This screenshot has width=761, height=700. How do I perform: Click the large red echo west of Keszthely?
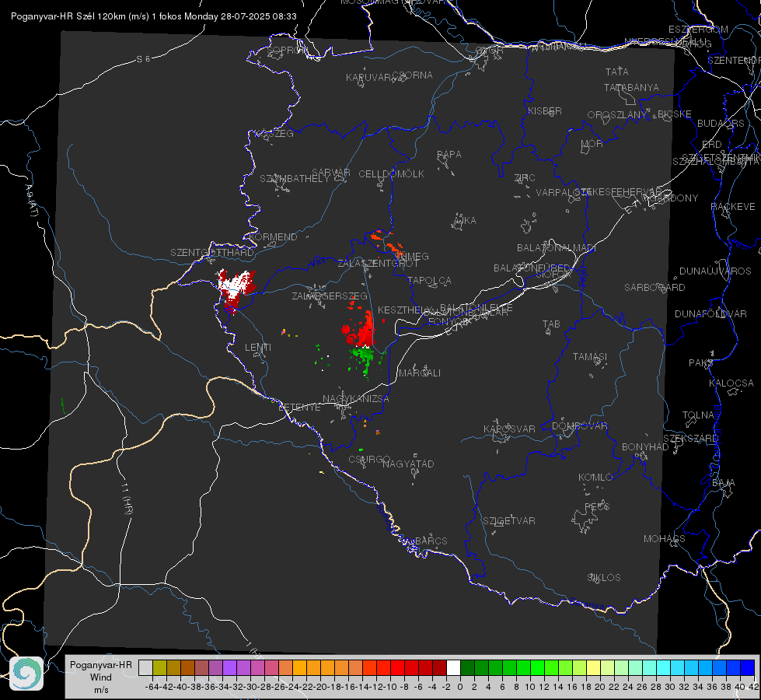coord(361,331)
